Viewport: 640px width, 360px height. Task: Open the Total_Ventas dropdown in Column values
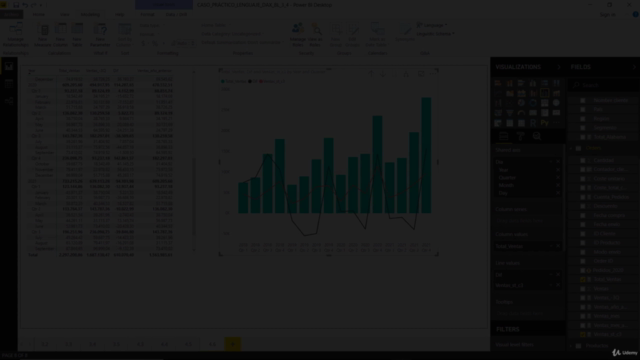click(551, 246)
